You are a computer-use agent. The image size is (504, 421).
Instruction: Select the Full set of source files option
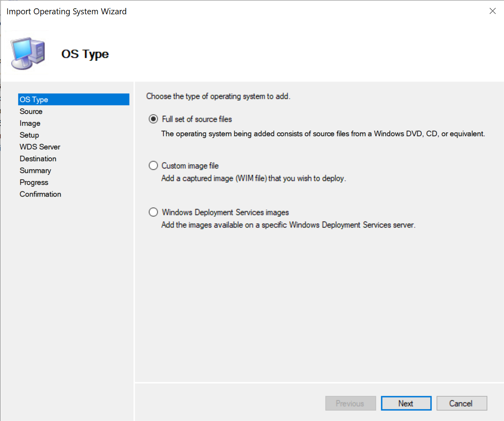(x=153, y=119)
